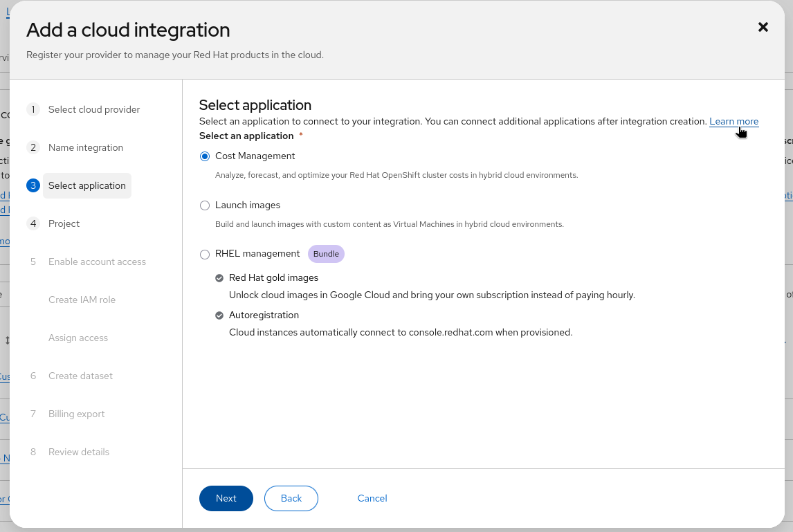This screenshot has height=532, width=793.
Task: Click the step 2 number circle
Action: (33, 147)
